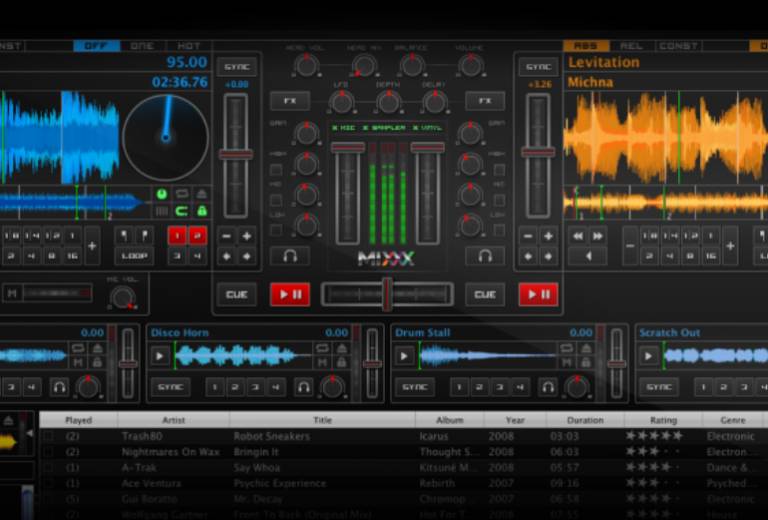Screen dimensions: 768x520
Task: Click the orange deck channel volume fader
Action: [428, 147]
